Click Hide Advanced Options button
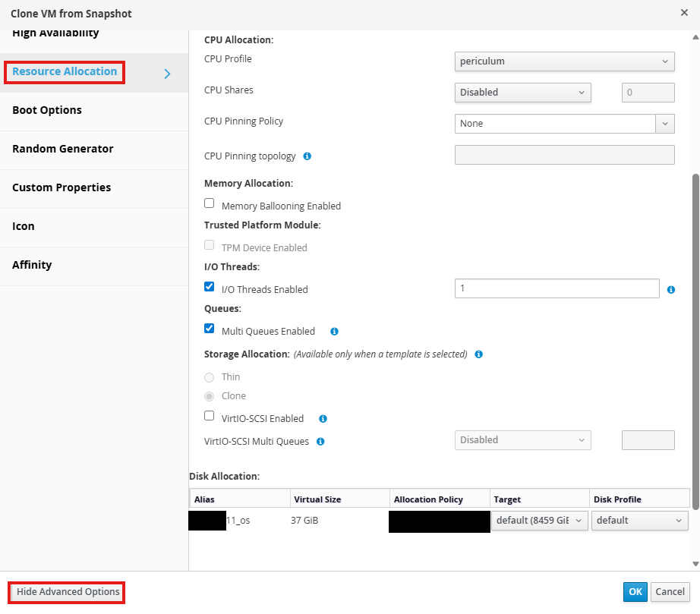700x614 pixels. click(68, 592)
